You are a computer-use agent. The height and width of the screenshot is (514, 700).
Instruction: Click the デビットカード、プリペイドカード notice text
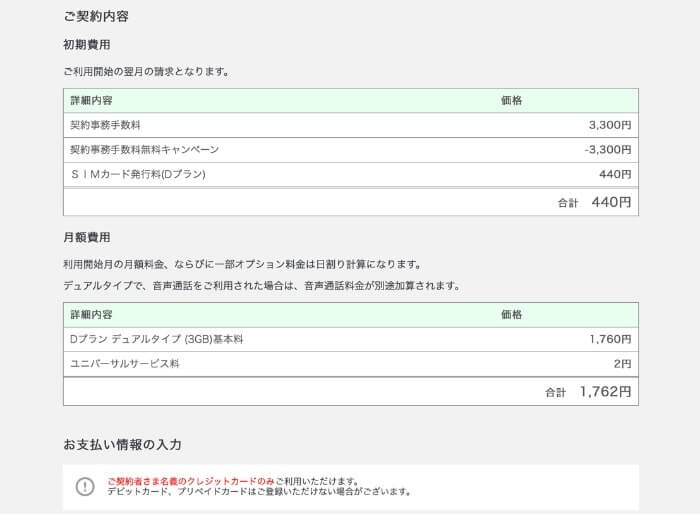tap(259, 492)
